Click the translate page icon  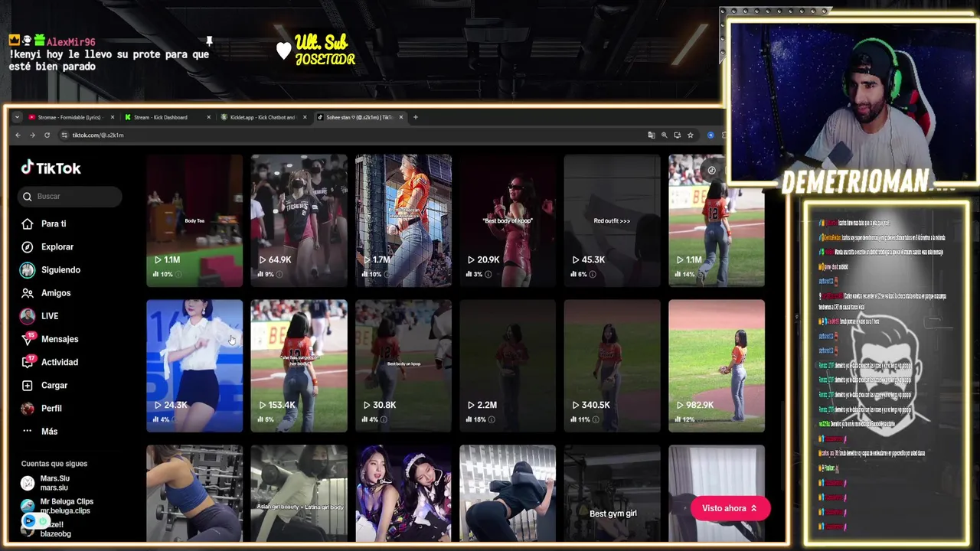click(652, 135)
